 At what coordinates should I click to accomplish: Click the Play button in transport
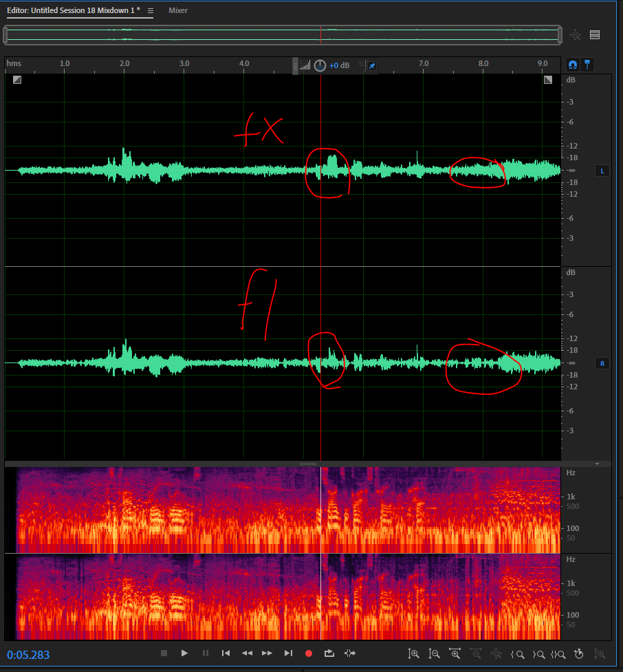[184, 653]
